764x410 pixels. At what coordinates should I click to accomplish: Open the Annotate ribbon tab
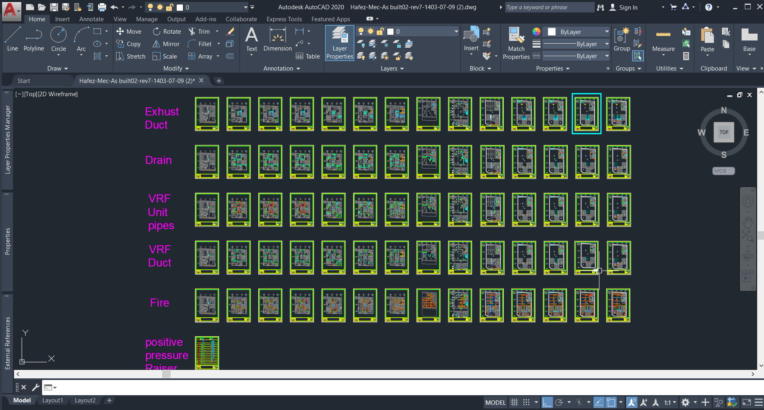(91, 19)
